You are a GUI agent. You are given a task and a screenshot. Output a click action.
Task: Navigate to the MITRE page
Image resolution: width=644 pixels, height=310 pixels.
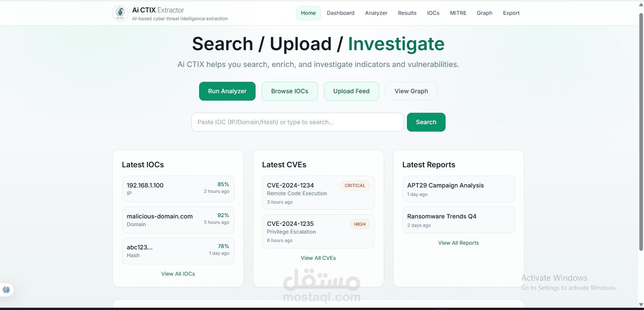[458, 13]
